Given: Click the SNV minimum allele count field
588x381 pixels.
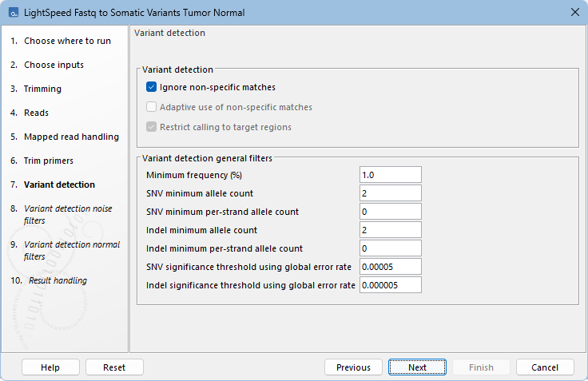Looking at the screenshot, I should click(x=391, y=193).
